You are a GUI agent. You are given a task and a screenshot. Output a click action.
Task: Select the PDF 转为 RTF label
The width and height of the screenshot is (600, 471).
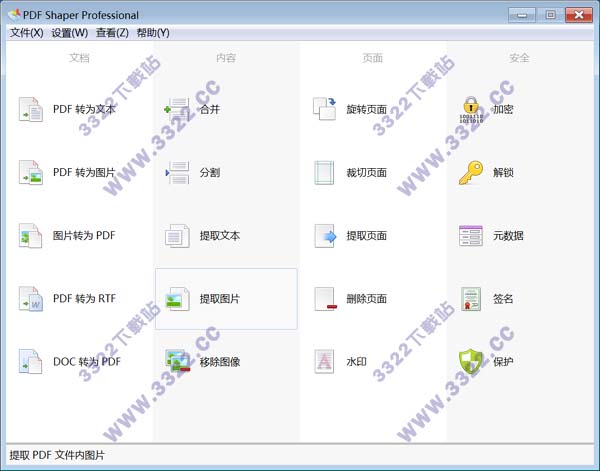[84, 298]
